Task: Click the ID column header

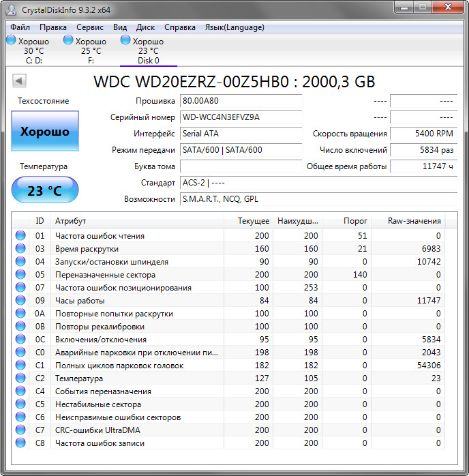Action: click(x=40, y=221)
